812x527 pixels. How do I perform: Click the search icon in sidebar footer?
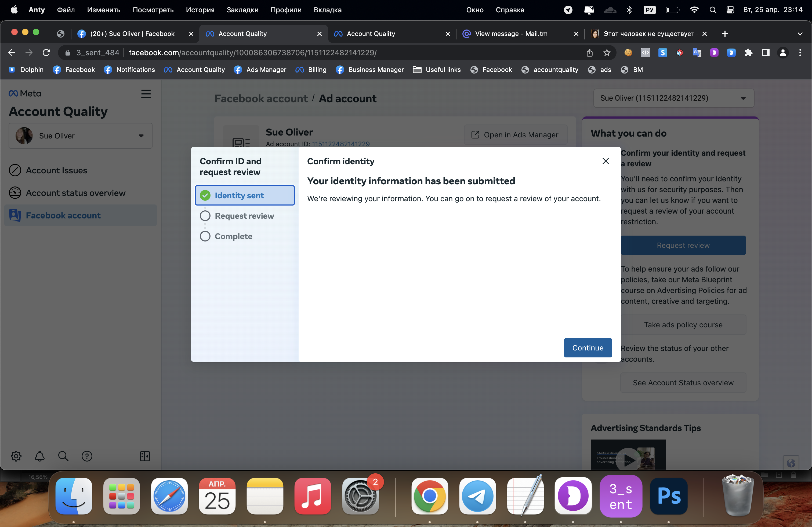point(63,456)
